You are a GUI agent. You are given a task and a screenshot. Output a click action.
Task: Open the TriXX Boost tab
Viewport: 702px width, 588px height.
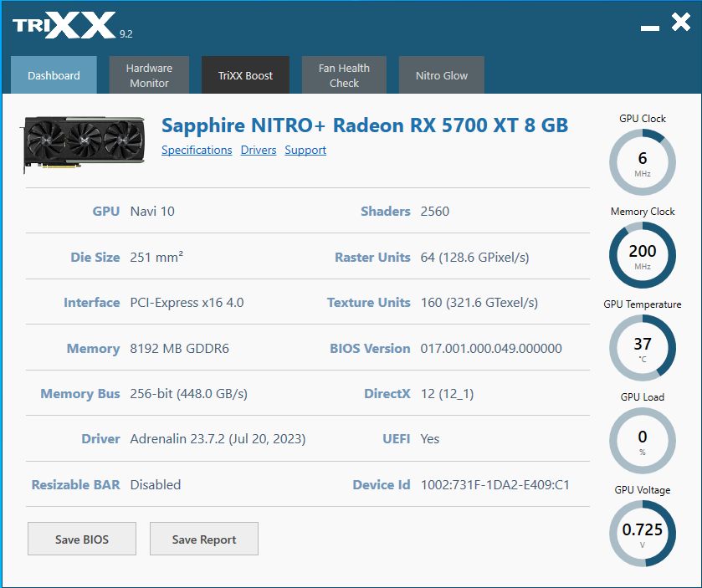(245, 74)
